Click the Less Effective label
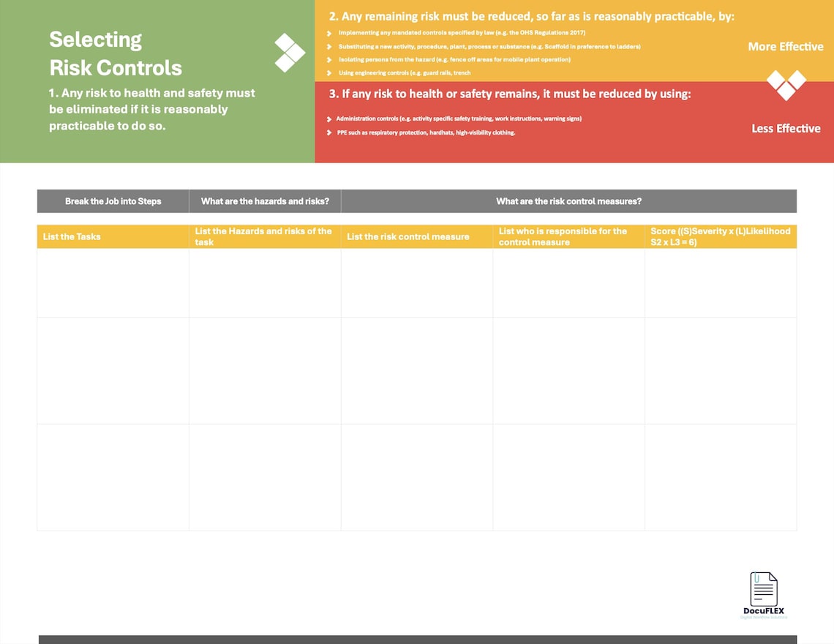The image size is (834, 644). (785, 128)
